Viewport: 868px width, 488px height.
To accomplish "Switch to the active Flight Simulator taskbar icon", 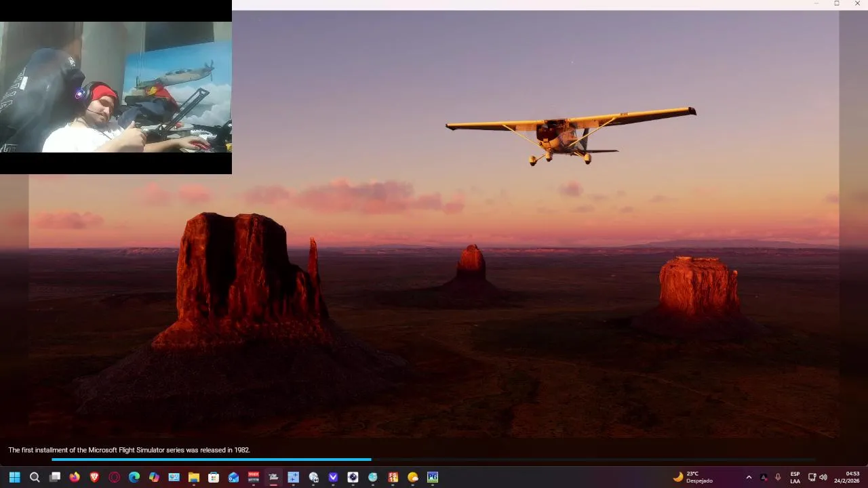I will (x=273, y=477).
